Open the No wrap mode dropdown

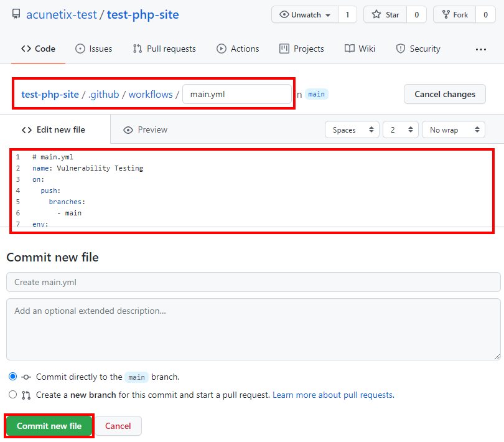pos(453,130)
